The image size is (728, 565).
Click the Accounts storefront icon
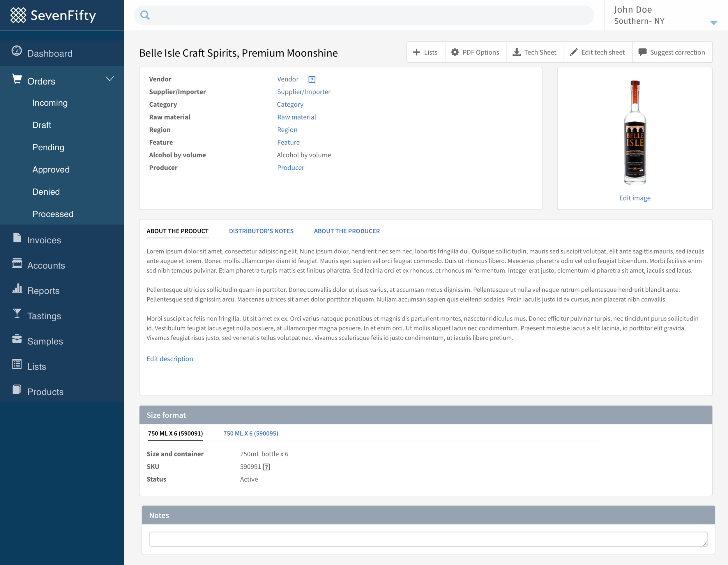17,263
